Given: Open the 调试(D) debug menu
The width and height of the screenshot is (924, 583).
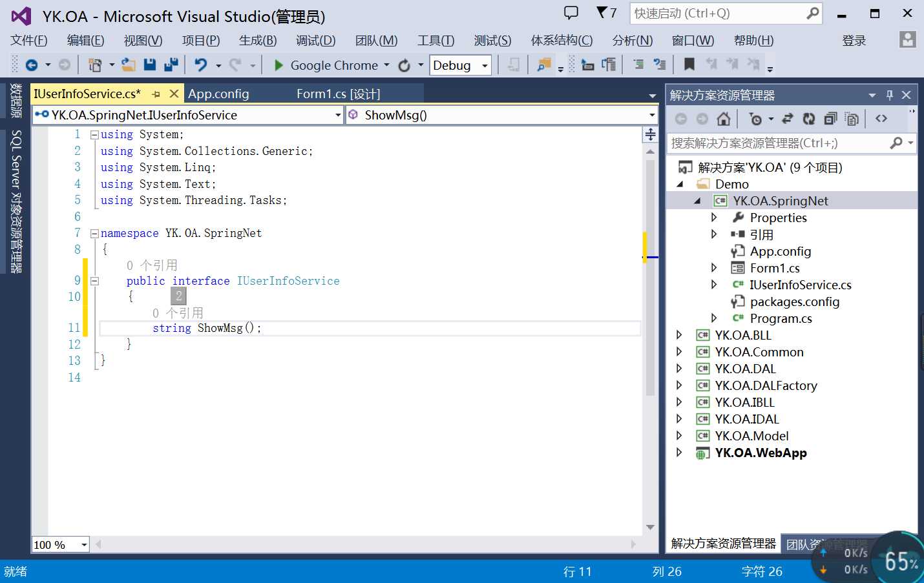Looking at the screenshot, I should coord(316,41).
